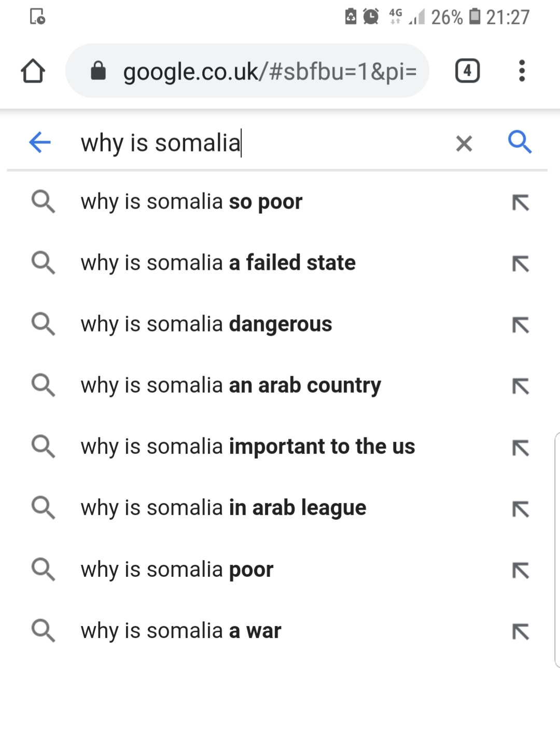Choose 'why is somalia an arab country'
The width and height of the screenshot is (560, 732).
[x=231, y=385]
